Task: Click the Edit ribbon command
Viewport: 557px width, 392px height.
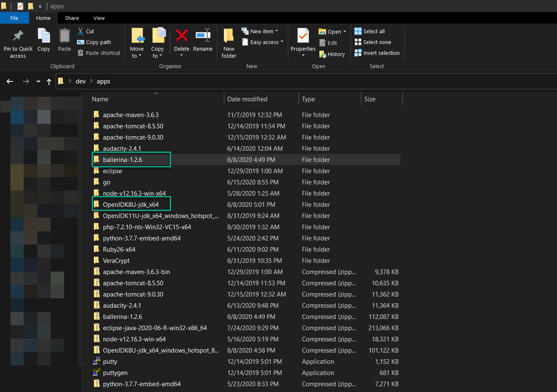Action: pyautogui.click(x=328, y=43)
